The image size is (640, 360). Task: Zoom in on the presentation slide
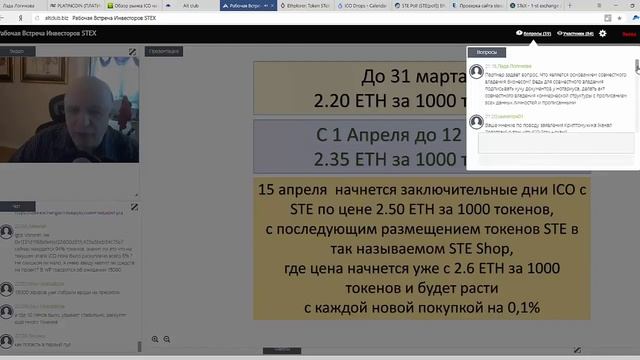(x=155, y=339)
